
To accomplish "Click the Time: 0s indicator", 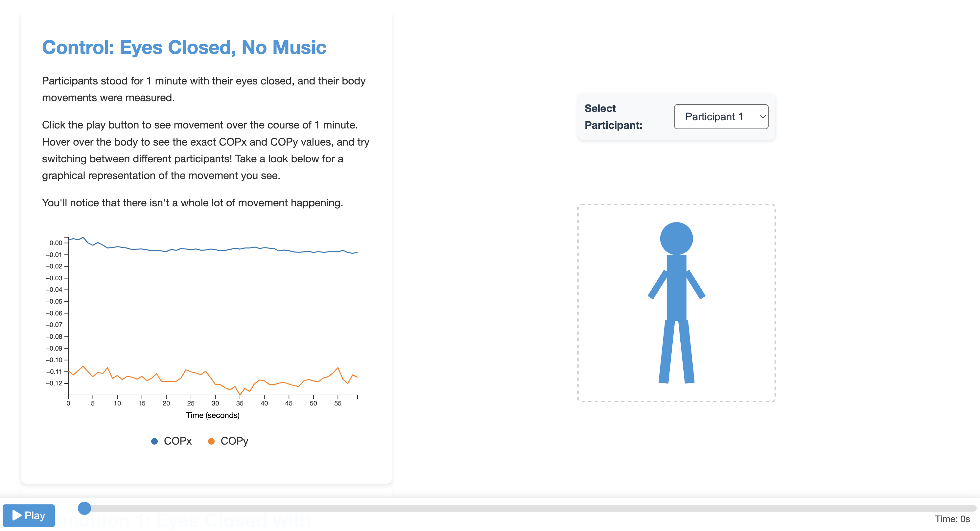I will [952, 519].
